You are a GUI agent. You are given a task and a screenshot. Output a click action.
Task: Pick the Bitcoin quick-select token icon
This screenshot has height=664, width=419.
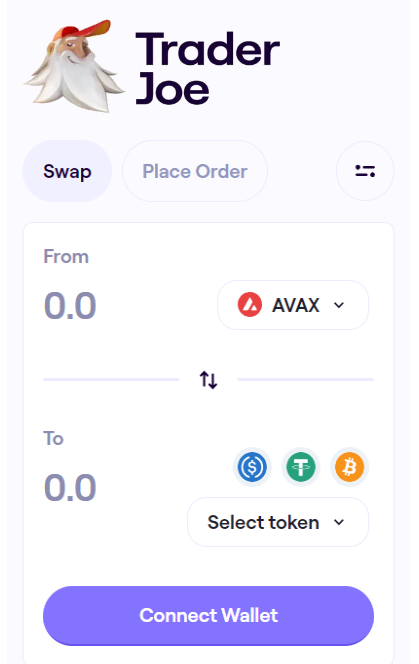[350, 467]
